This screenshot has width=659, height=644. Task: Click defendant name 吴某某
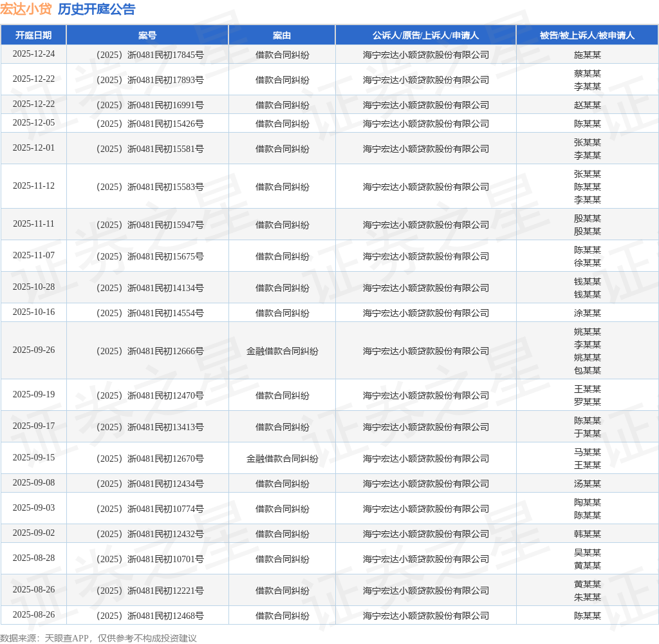[587, 553]
